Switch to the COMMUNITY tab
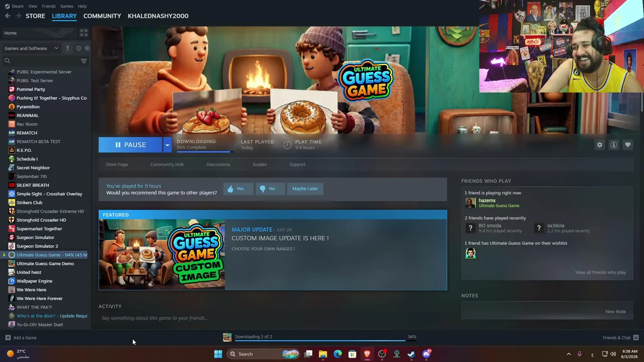The width and height of the screenshot is (644, 362). pos(102,16)
